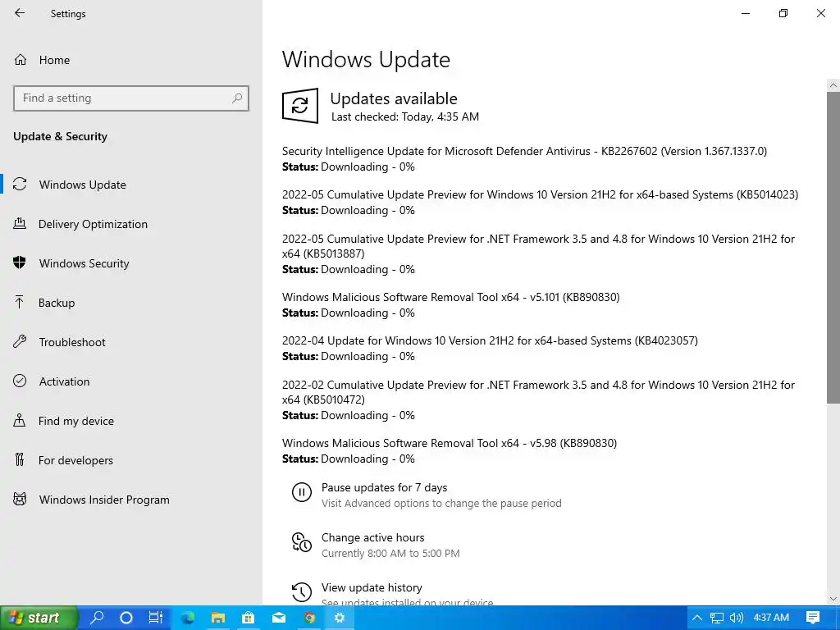Click the Windows Insider Program cat icon

[x=20, y=500]
